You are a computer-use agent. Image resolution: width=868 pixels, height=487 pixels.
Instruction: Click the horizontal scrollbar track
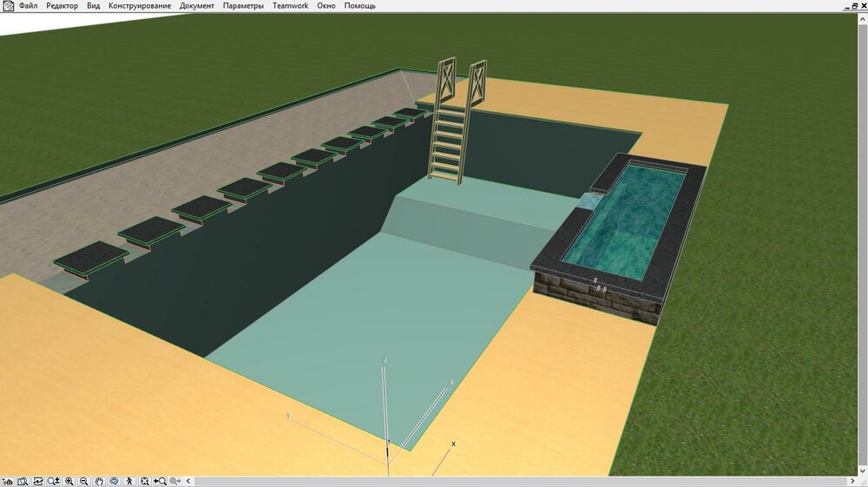(x=520, y=482)
